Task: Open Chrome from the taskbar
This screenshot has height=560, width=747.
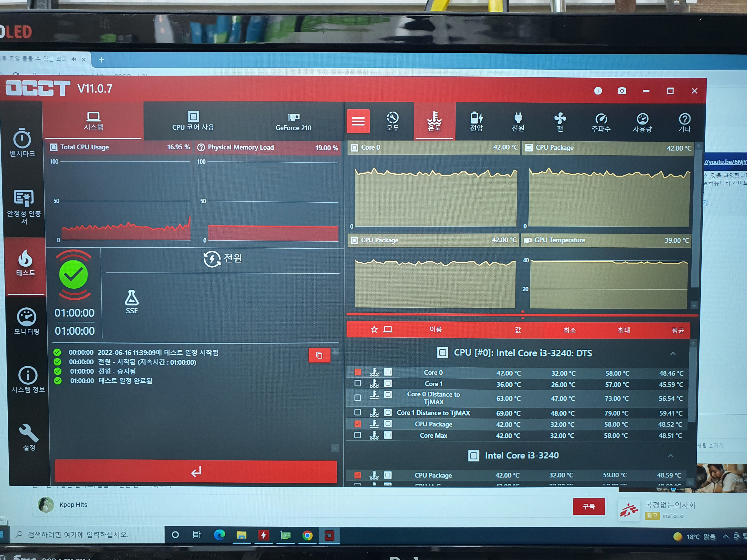Action: 307,535
